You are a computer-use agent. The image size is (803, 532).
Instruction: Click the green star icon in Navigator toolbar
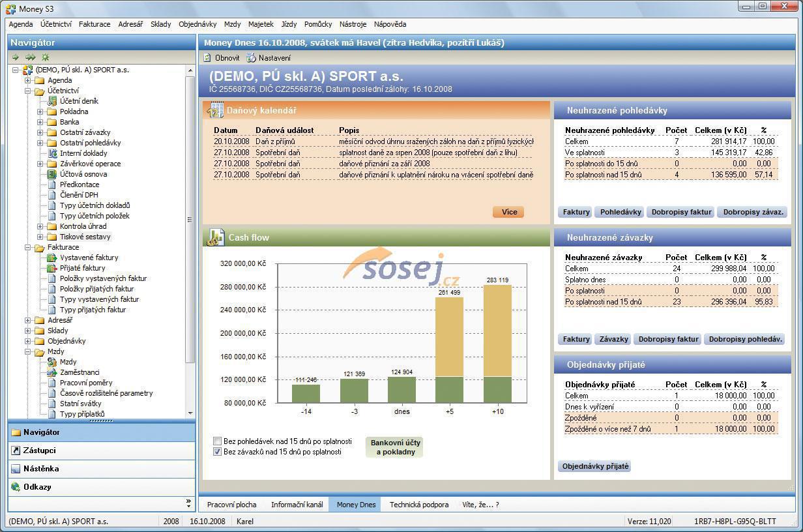(x=46, y=57)
